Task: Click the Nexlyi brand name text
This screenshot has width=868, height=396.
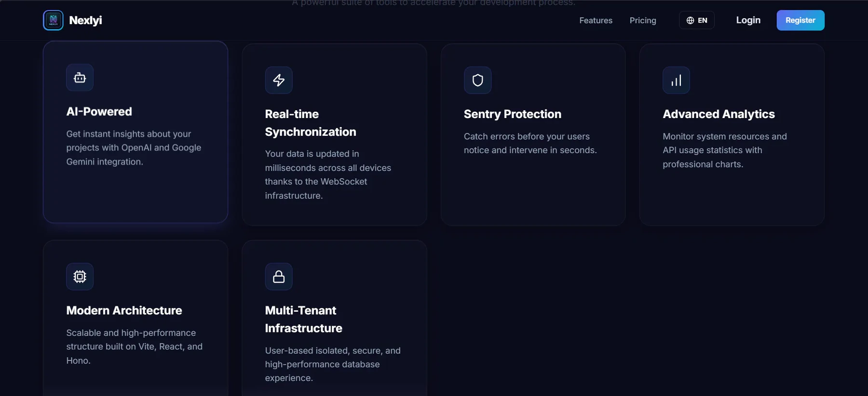Action: pos(85,20)
